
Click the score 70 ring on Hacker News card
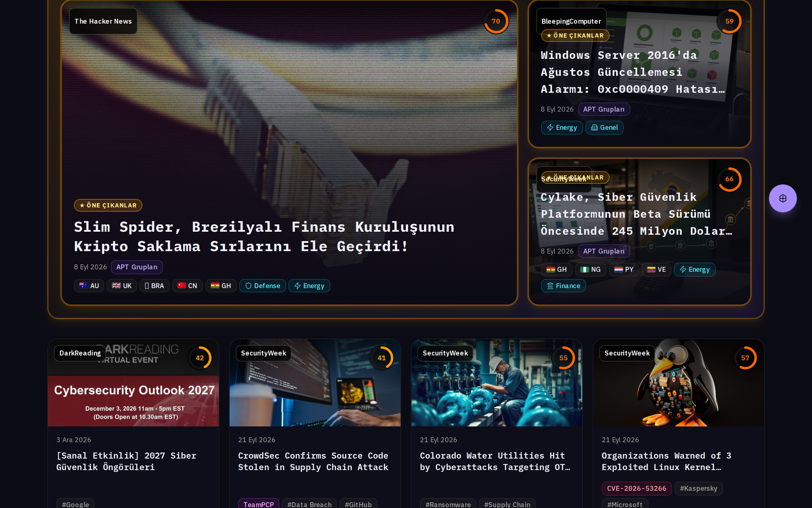pos(496,21)
